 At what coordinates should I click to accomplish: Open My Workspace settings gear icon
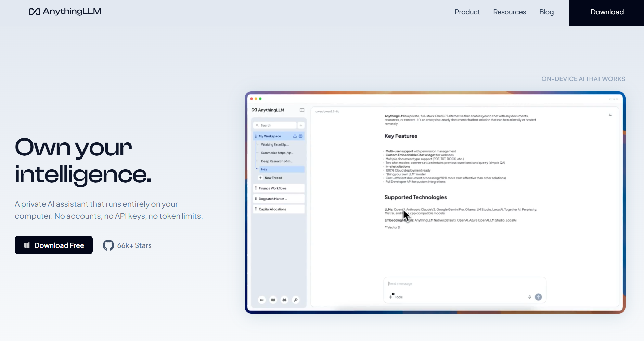coord(301,136)
